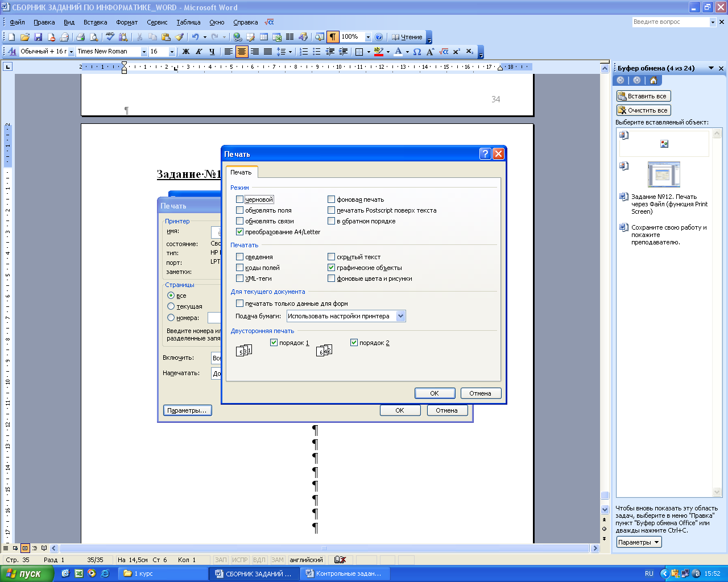The width and height of the screenshot is (728, 582).
Task: Toggle the paragraph marks display button
Action: [x=333, y=37]
